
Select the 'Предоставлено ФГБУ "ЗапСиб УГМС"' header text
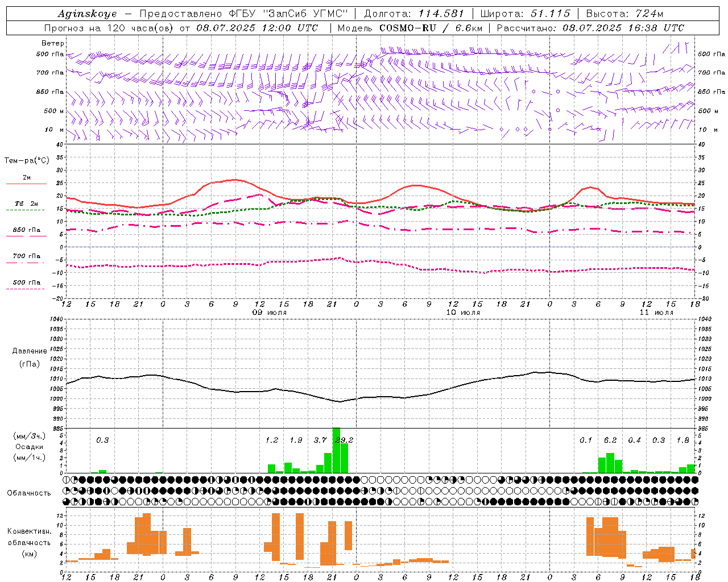coord(243,14)
